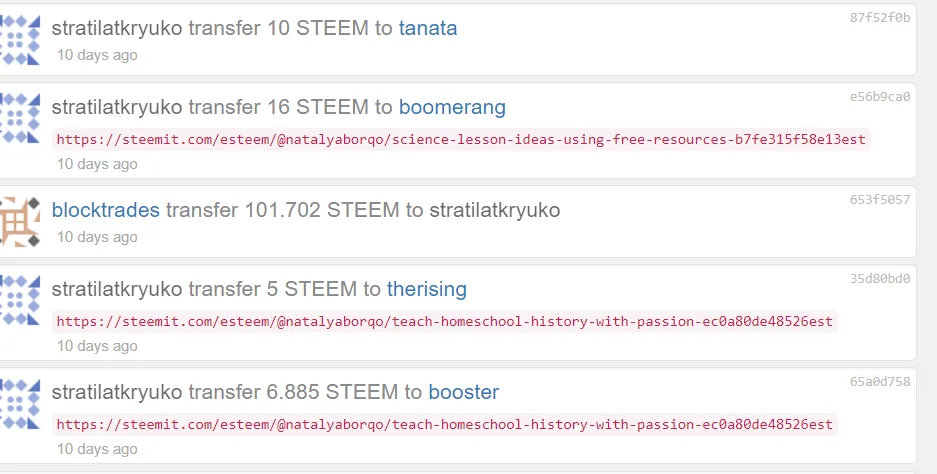
Task: Click the avatar icon beside therising transfer
Action: pos(20,300)
